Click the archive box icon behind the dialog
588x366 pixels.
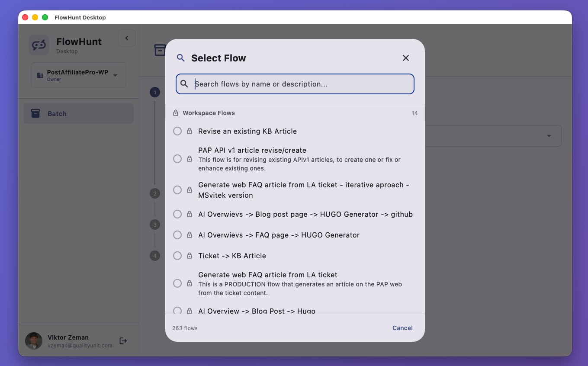tap(160, 50)
